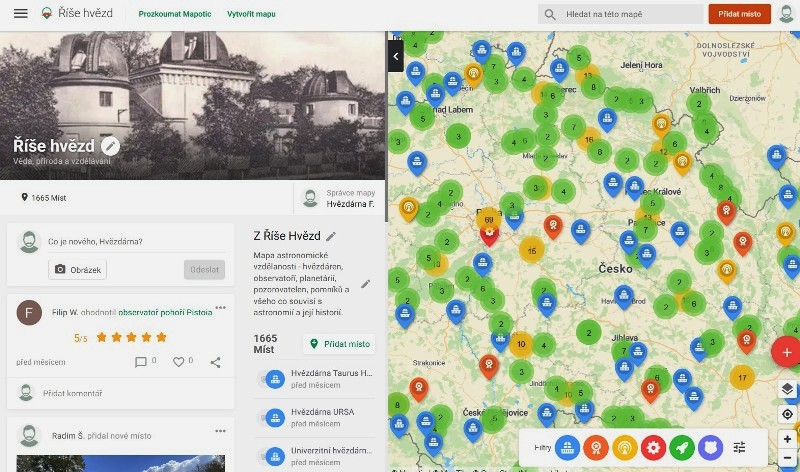Click the red floating add place button
The image size is (800, 472).
pyautogui.click(x=786, y=352)
